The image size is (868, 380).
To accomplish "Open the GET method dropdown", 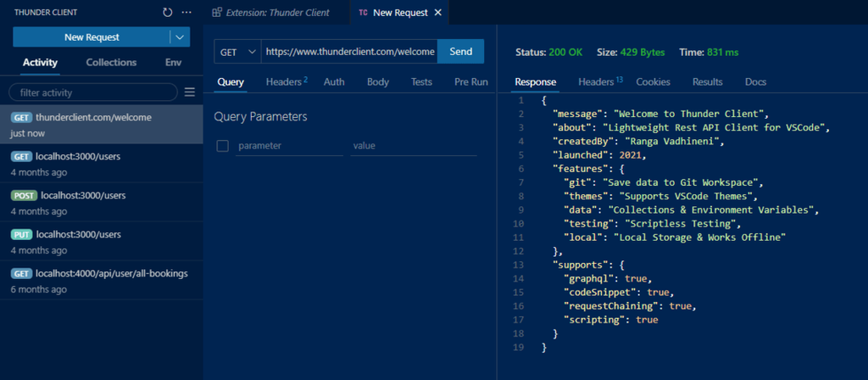I will coord(237,52).
